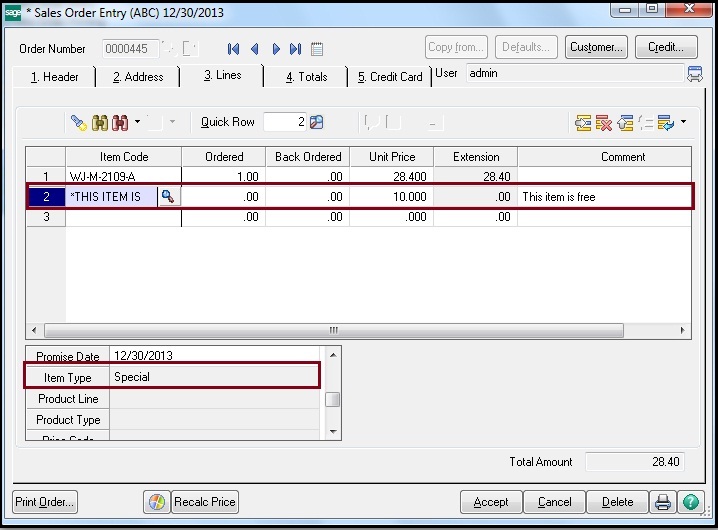This screenshot has width=718, height=530.
Task: Click the Accept button
Action: tap(491, 502)
